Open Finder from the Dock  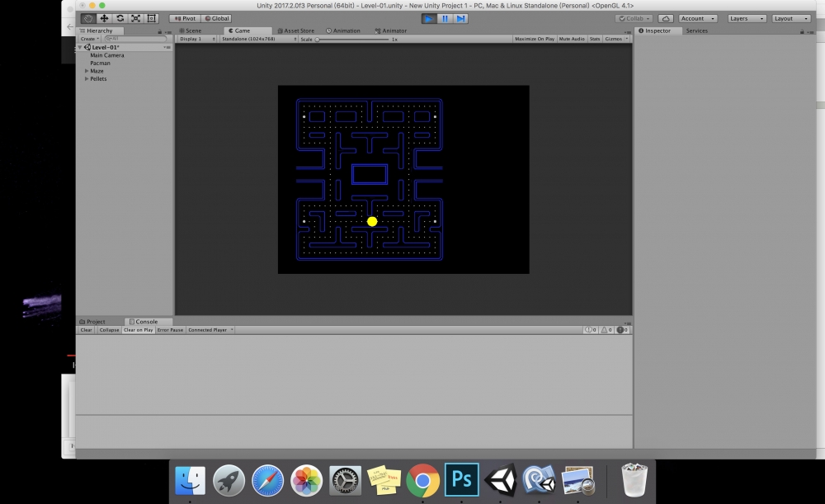[190, 480]
